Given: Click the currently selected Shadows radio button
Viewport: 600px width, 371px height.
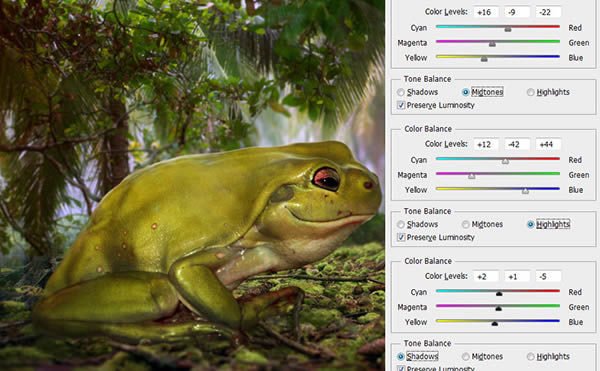Looking at the screenshot, I should 401,357.
